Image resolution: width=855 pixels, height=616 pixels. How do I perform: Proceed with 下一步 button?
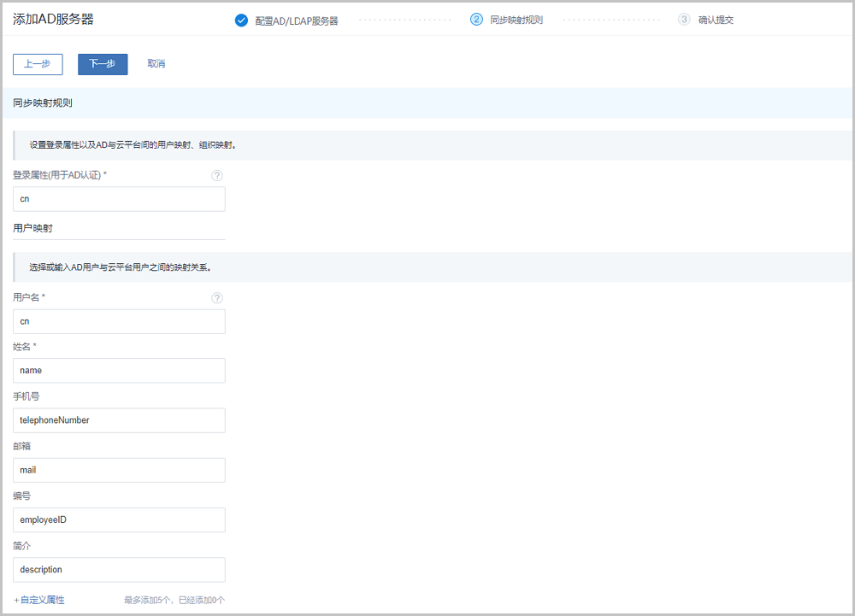103,64
